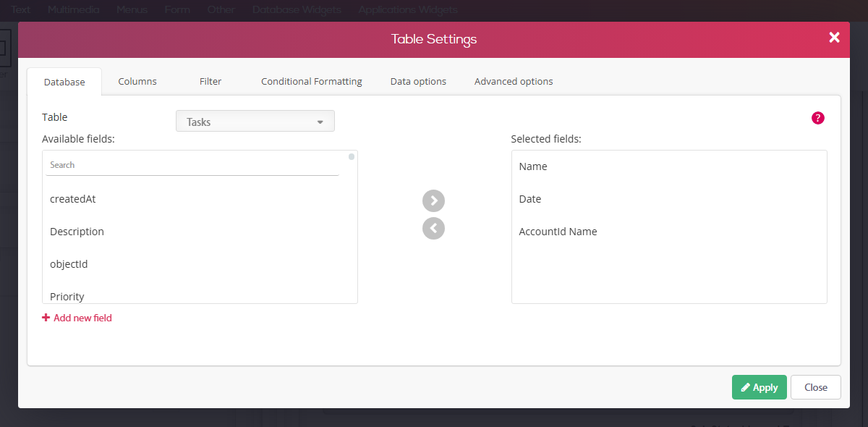Switch to the Database tab
This screenshot has height=427, width=868.
click(x=64, y=82)
